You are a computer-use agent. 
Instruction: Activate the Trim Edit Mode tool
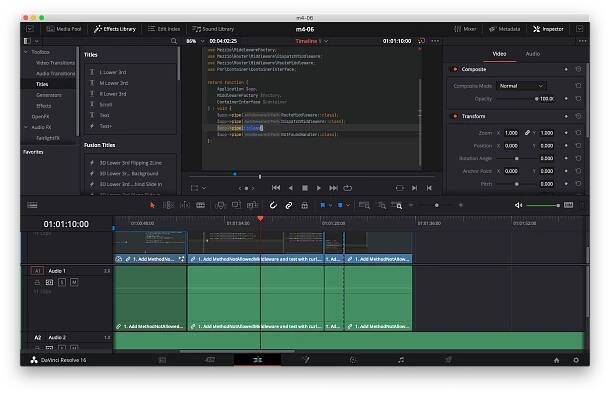tap(168, 205)
